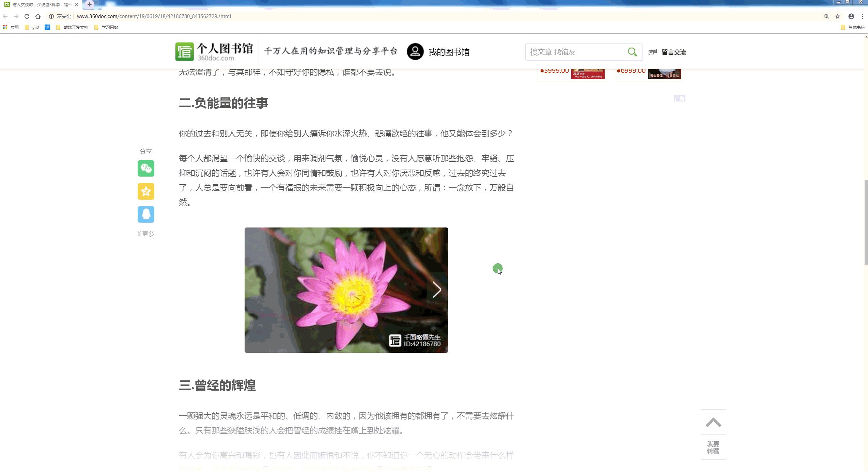Viewport: 868px width, 472px height.
Task: Share to Qzone using the yellow star icon
Action: coord(145,191)
